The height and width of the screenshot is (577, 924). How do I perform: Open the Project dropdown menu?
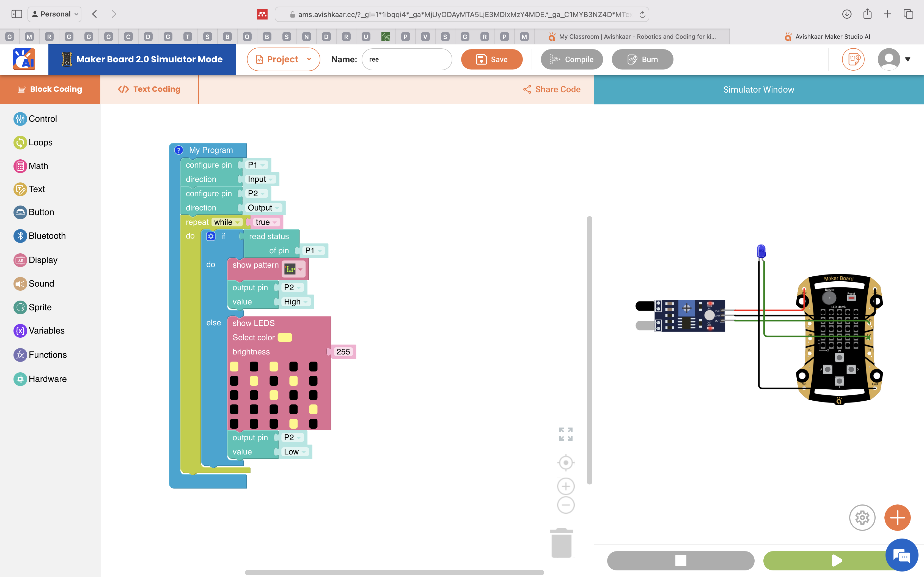(283, 60)
